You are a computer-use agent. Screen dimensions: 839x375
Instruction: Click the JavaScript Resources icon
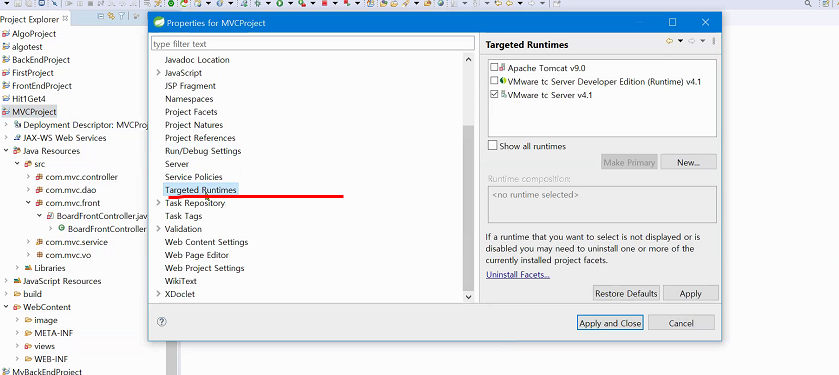[x=17, y=281]
